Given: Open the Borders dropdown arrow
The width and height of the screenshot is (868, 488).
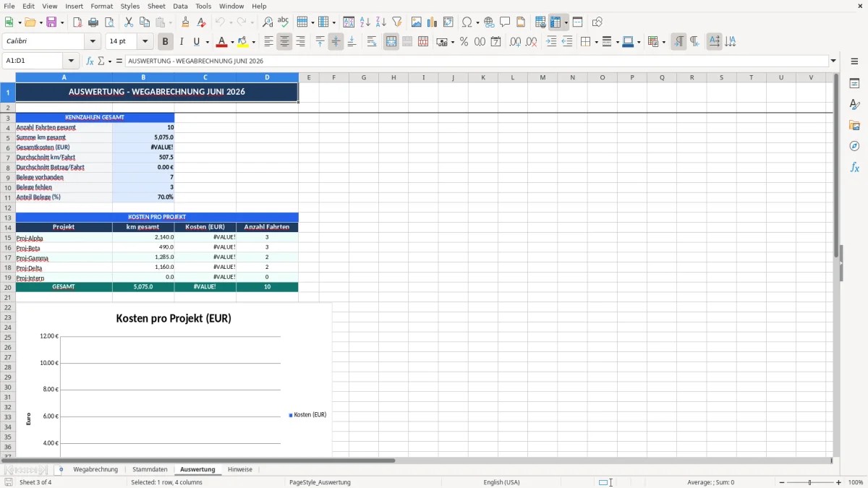Looking at the screenshot, I should tap(595, 42).
